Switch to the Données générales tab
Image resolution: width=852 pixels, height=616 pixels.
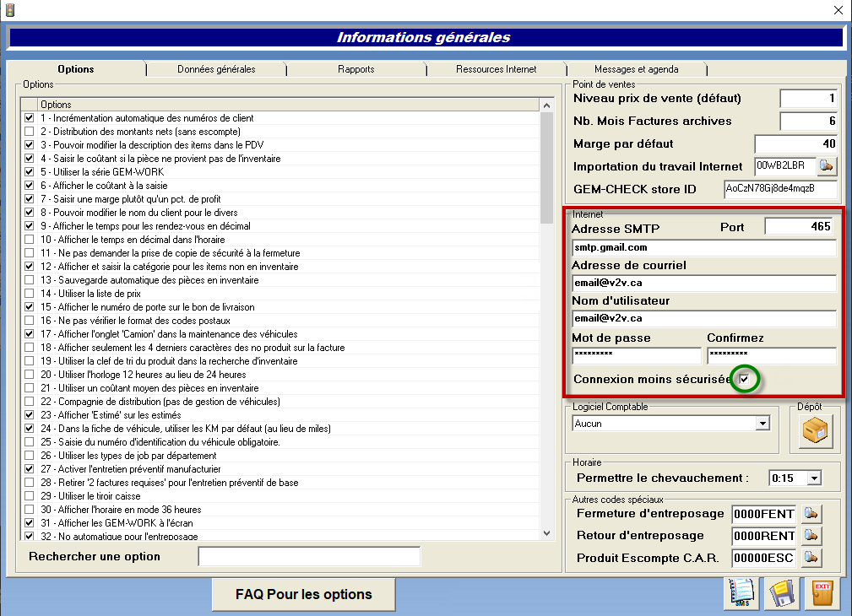tap(216, 69)
